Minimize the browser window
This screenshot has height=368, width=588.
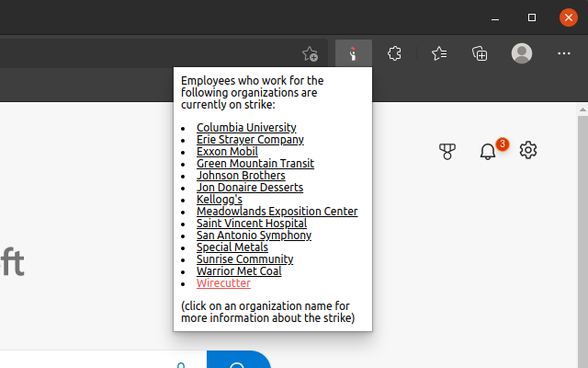(495, 17)
